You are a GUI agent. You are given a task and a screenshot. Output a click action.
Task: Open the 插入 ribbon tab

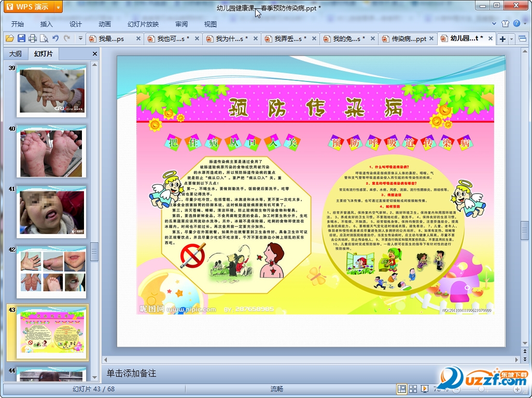pos(47,24)
